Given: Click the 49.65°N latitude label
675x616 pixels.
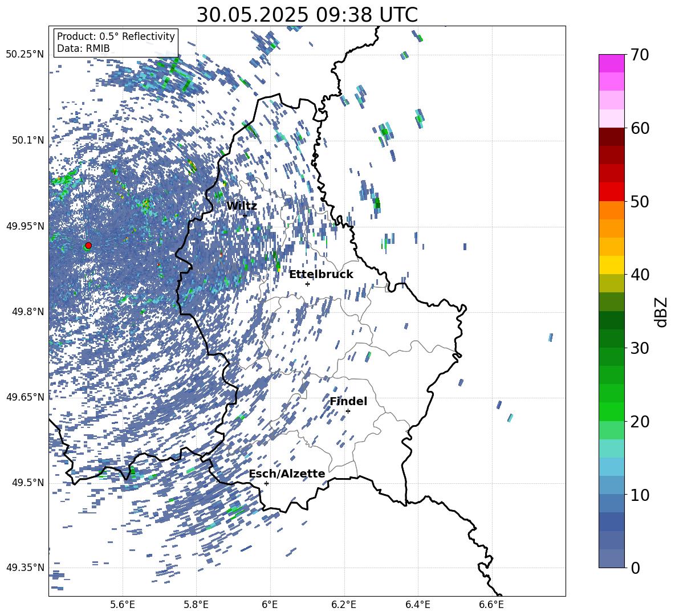Looking at the screenshot, I should (x=25, y=397).
